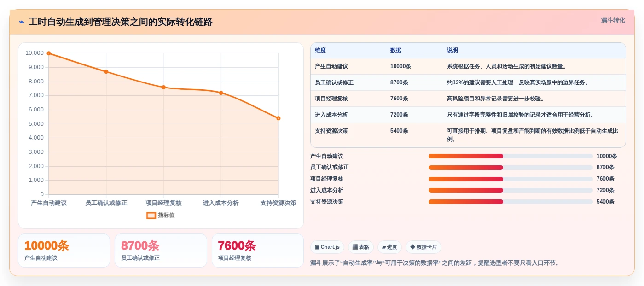Click the 表格 chip
The width and height of the screenshot is (644, 286).
coord(361,247)
